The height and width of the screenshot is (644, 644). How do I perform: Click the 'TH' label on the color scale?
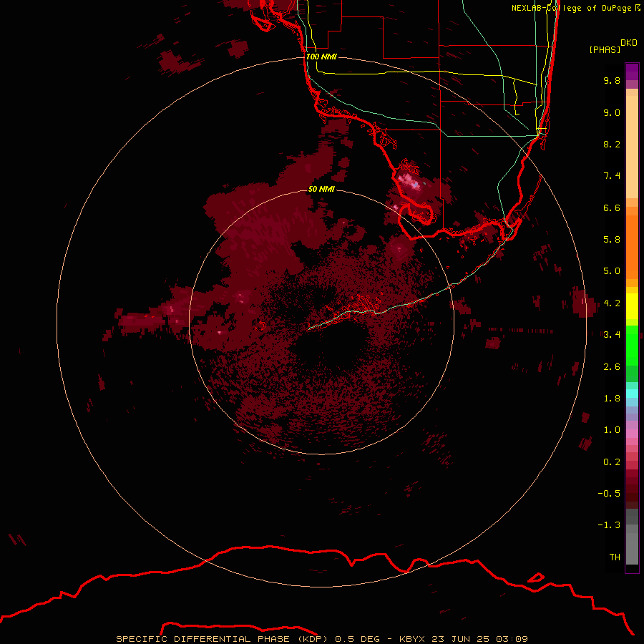[615, 557]
